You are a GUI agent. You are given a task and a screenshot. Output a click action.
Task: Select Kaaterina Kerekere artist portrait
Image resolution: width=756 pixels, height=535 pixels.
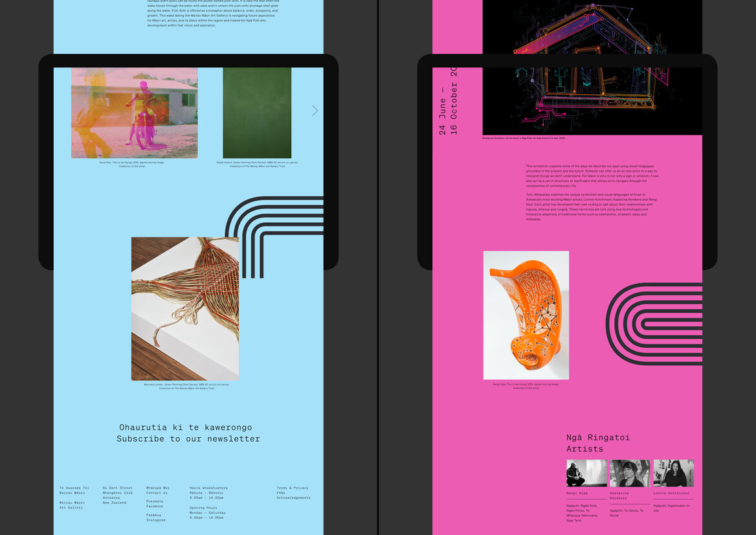click(630, 473)
